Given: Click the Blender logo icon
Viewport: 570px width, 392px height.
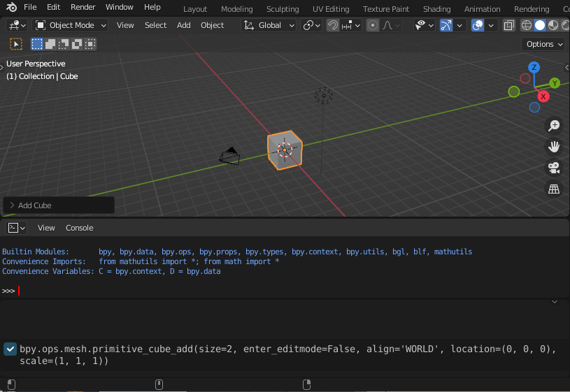Looking at the screenshot, I should tap(11, 8).
